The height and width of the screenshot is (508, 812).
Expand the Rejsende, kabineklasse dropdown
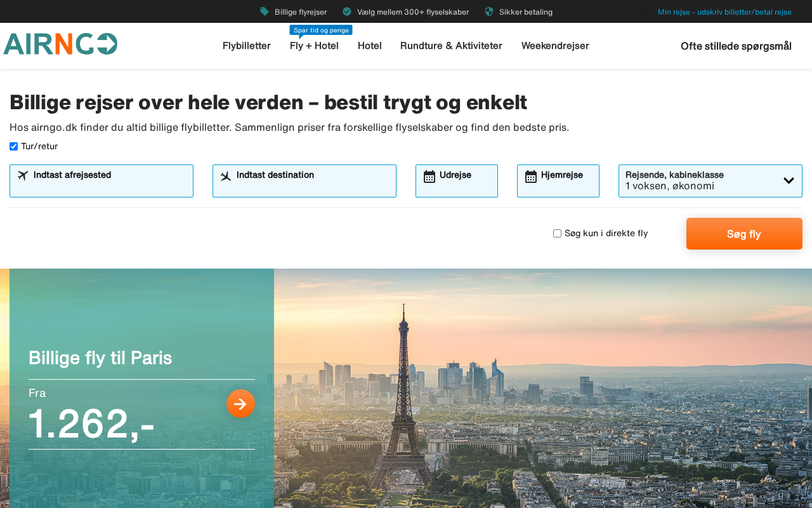coord(710,181)
